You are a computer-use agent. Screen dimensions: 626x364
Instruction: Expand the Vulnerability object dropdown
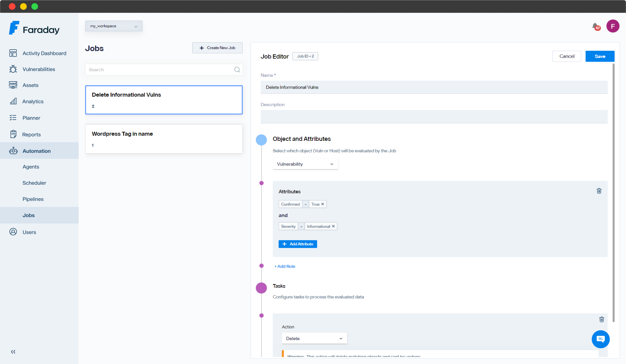coord(305,164)
